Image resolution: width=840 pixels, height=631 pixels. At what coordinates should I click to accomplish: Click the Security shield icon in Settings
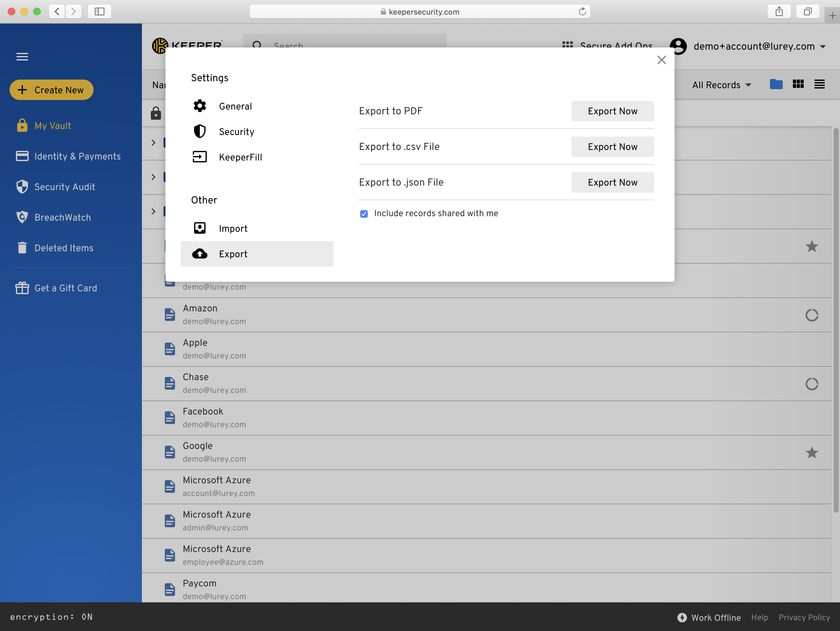click(x=200, y=131)
